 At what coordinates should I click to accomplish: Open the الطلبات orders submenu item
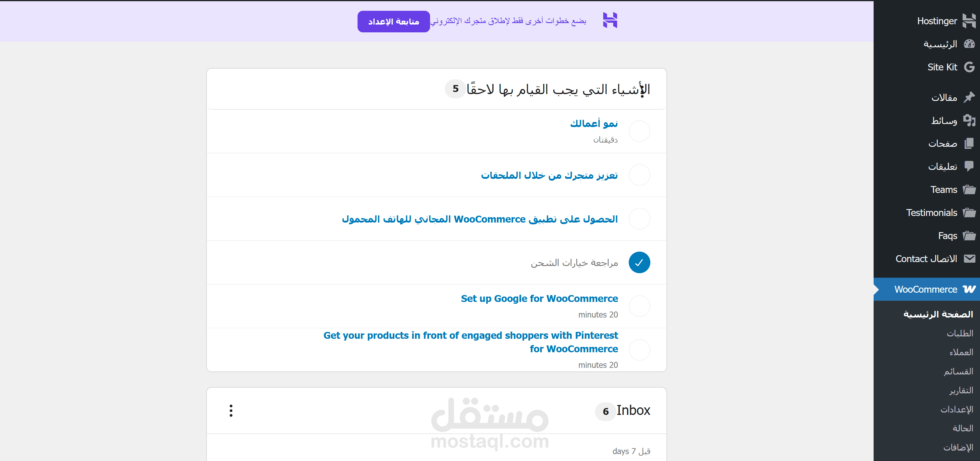pos(959,333)
